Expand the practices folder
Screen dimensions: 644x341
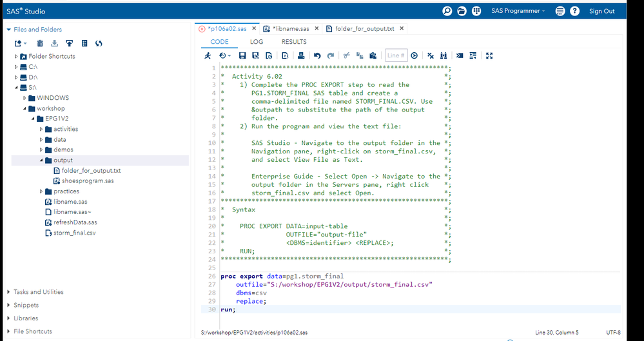(x=41, y=191)
